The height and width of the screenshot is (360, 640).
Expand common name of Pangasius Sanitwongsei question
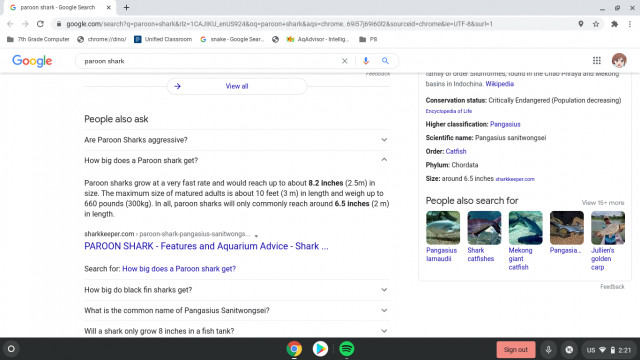click(x=237, y=311)
